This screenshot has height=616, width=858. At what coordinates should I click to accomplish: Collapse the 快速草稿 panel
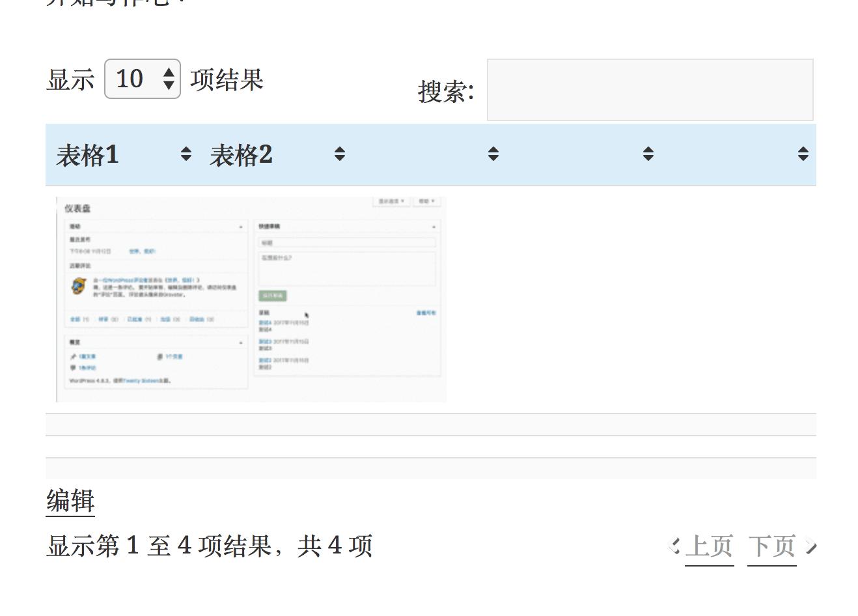tap(434, 226)
